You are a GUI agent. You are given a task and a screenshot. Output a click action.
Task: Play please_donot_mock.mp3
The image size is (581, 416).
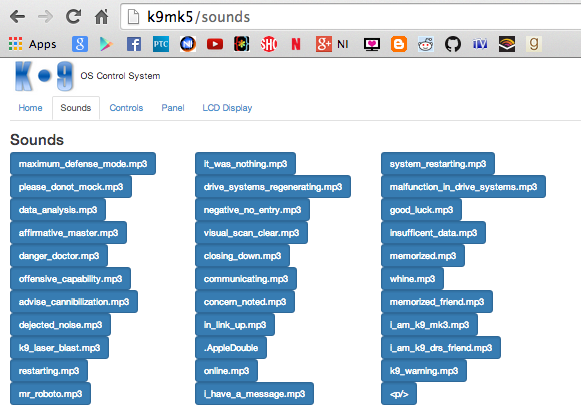click(x=71, y=186)
